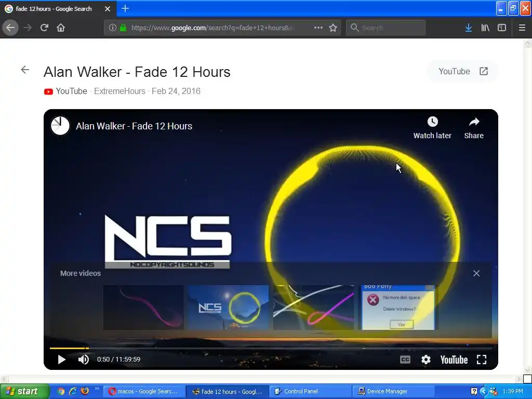Screen dimensions: 532x399
Task: Switch to macos Google Search taskbar window
Action: click(144, 392)
